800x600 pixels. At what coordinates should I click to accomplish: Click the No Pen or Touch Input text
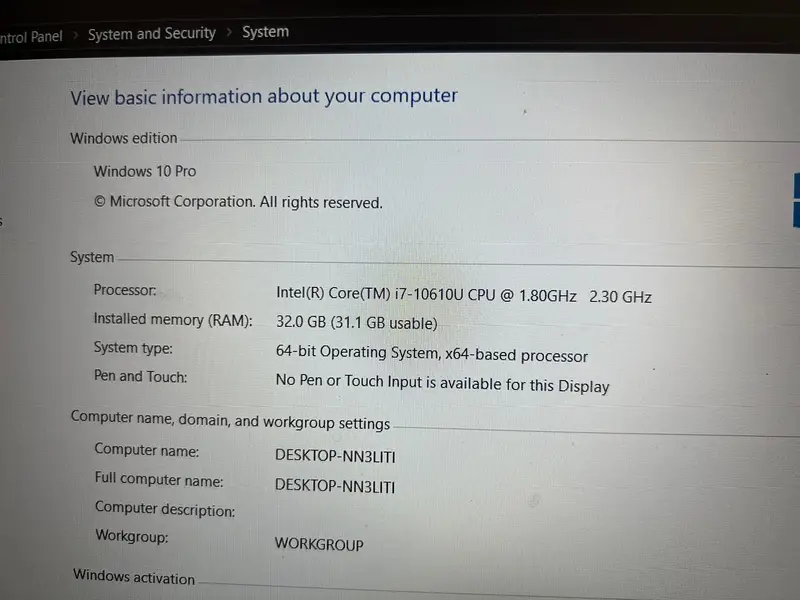(x=441, y=384)
